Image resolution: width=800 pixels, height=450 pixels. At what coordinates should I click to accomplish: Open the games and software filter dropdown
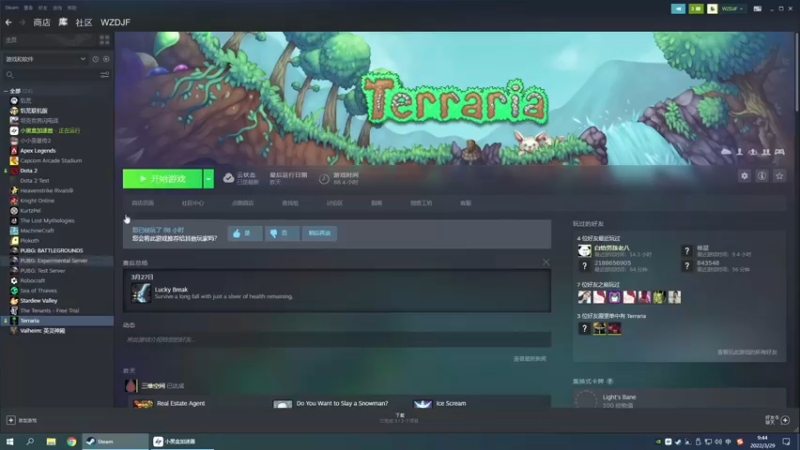pyautogui.click(x=45, y=59)
